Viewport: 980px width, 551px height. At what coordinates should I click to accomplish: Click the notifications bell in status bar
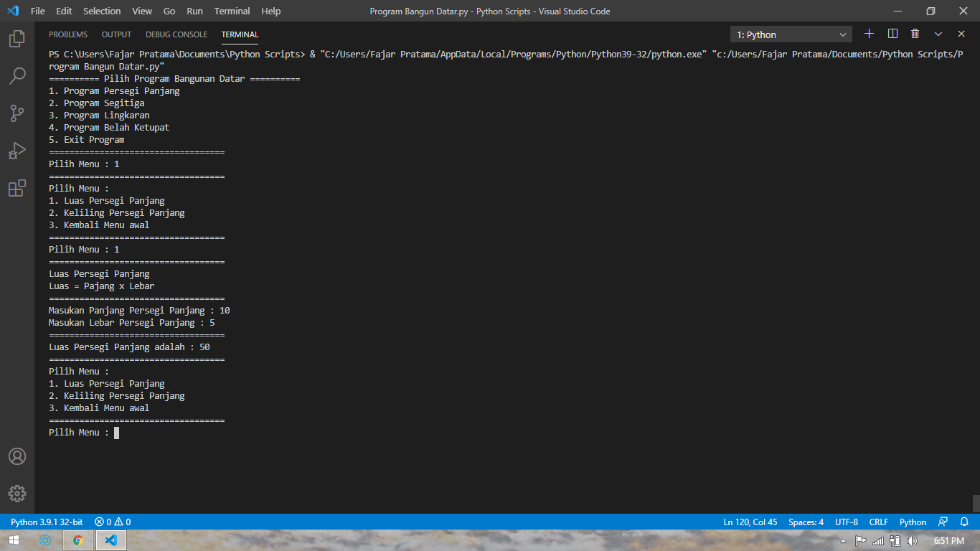point(964,522)
